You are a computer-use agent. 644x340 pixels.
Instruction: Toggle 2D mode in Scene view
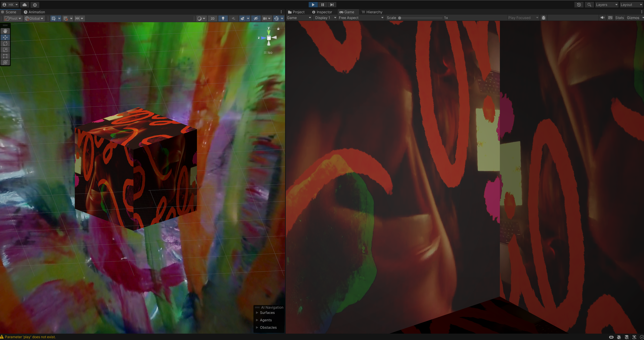pyautogui.click(x=213, y=19)
